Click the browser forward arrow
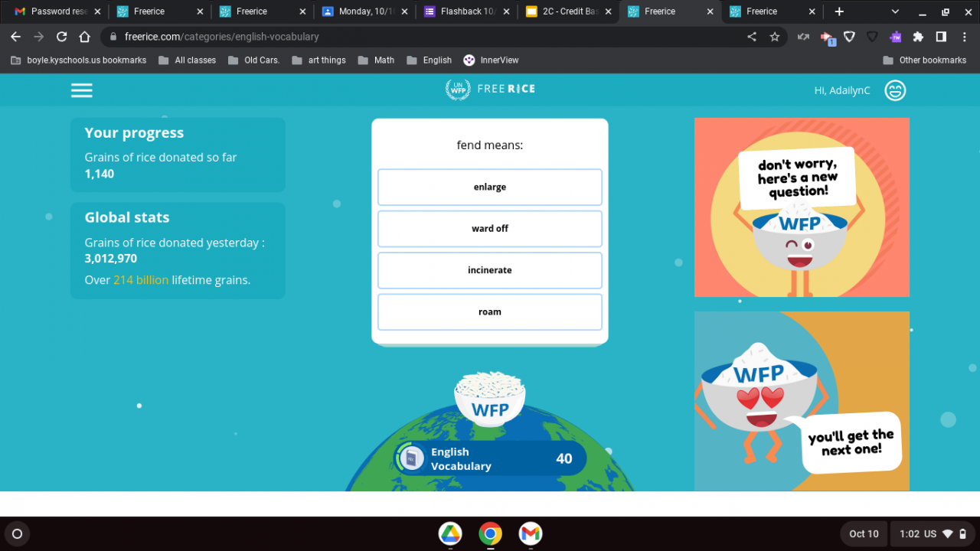 [38, 37]
